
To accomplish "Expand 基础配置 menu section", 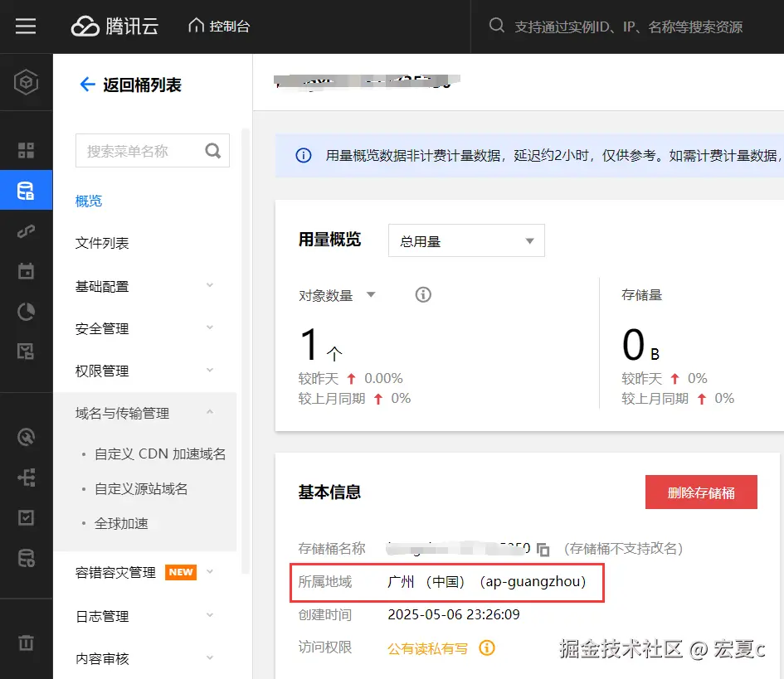I will (x=145, y=286).
